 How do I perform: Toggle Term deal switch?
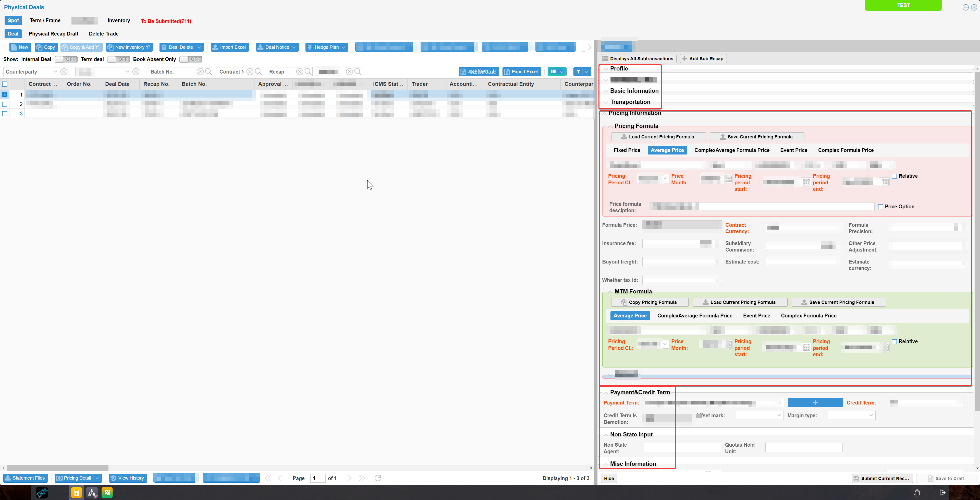click(118, 59)
